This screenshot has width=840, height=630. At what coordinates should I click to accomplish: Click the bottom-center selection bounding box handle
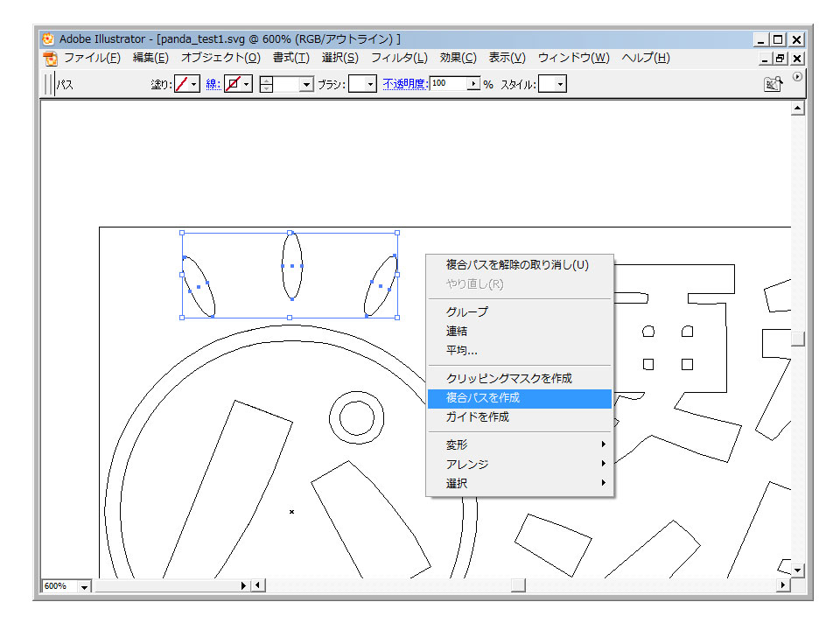pos(290,318)
